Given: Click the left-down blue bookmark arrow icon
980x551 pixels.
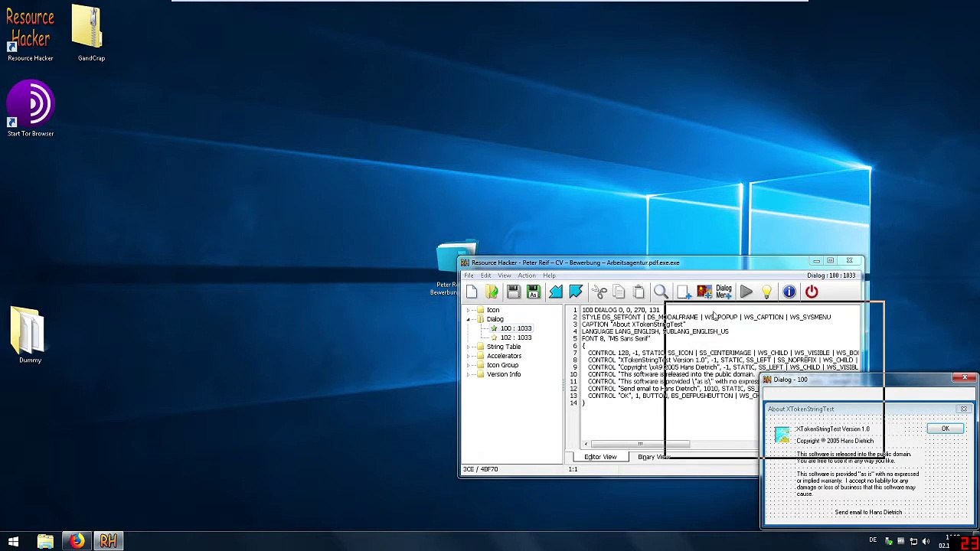Looking at the screenshot, I should click(556, 292).
